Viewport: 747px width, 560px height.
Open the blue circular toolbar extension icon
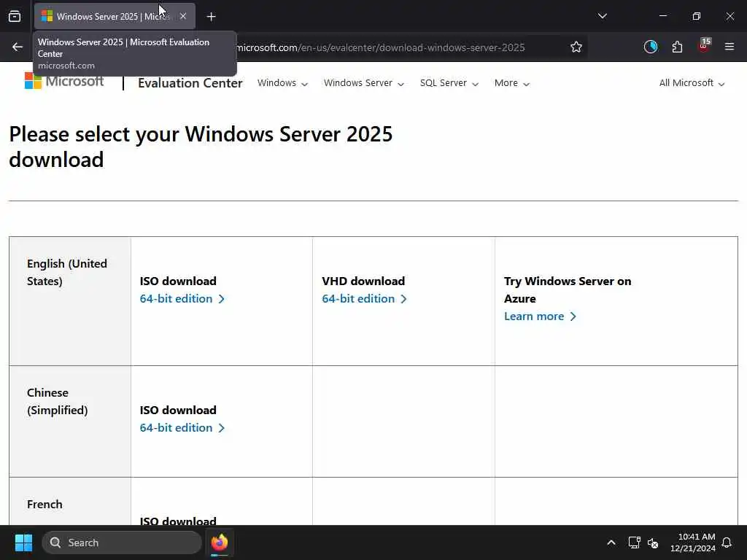pos(650,47)
